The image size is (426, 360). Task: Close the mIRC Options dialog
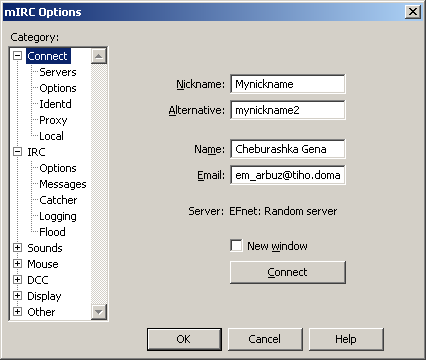pos(413,12)
